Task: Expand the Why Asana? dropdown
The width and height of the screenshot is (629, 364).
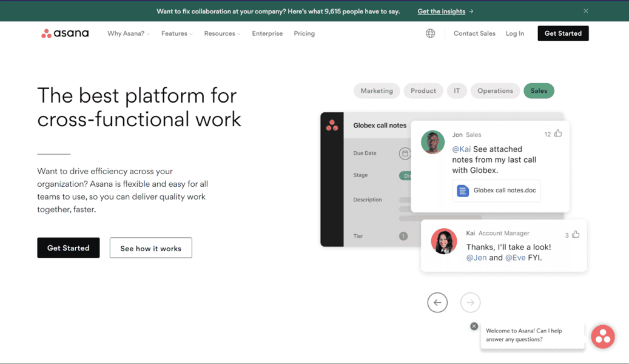Action: [x=128, y=33]
